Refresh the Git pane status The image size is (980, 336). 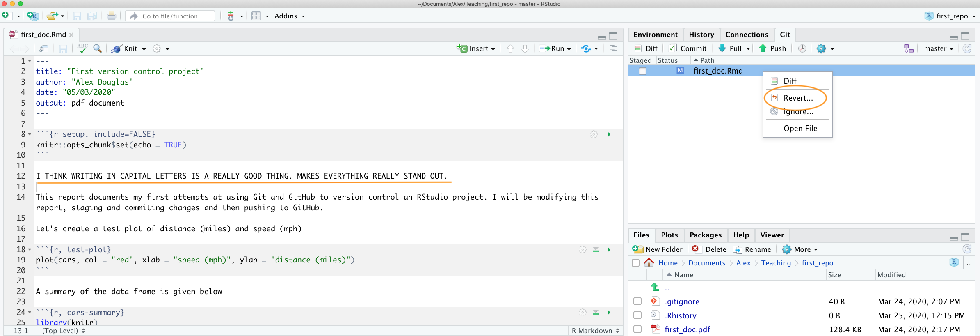(x=967, y=48)
